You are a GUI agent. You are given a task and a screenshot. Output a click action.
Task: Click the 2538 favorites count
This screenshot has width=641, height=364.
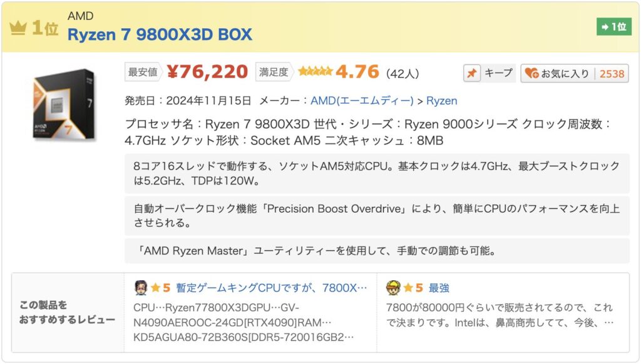point(612,73)
